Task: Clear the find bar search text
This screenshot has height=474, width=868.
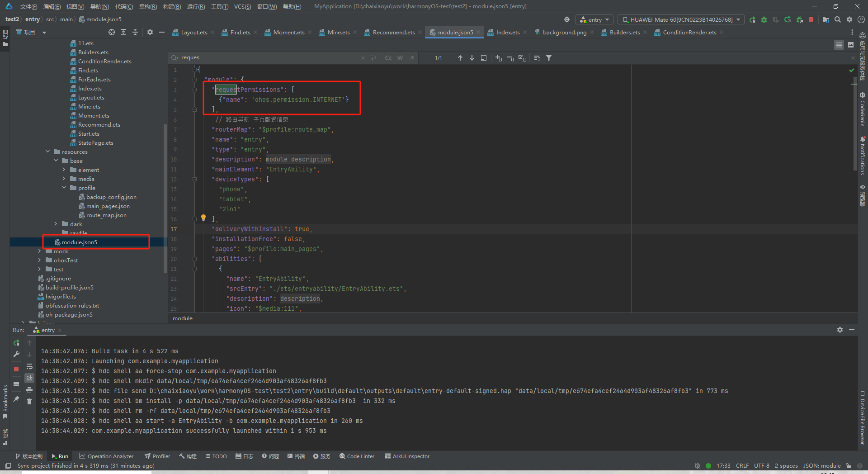Action: 363,58
